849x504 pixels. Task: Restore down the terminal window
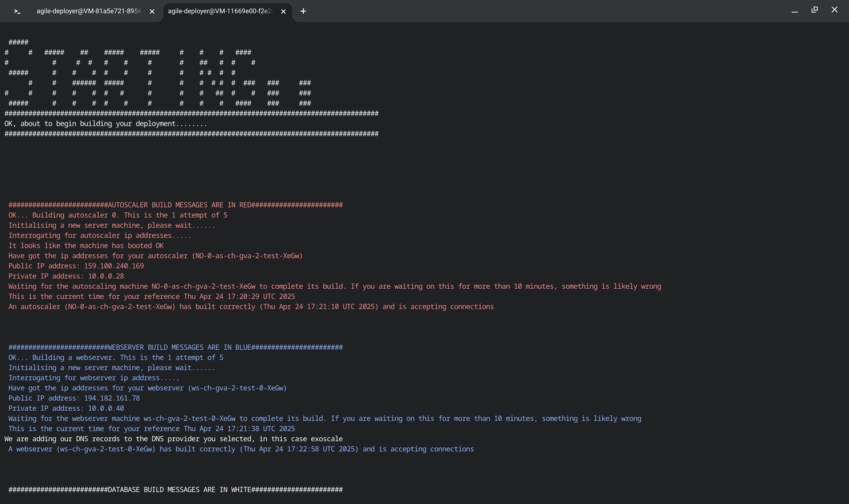pos(815,10)
